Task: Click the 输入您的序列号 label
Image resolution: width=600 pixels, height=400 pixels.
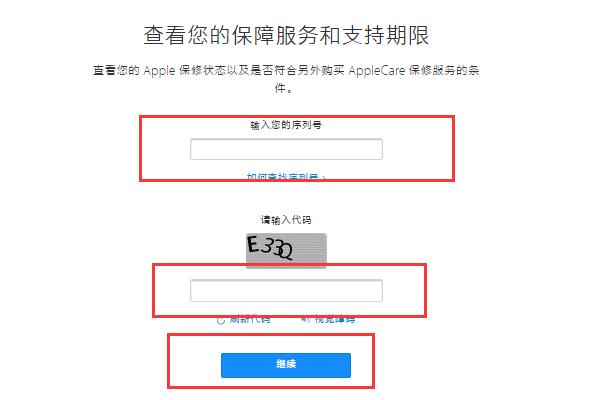Action: point(286,125)
